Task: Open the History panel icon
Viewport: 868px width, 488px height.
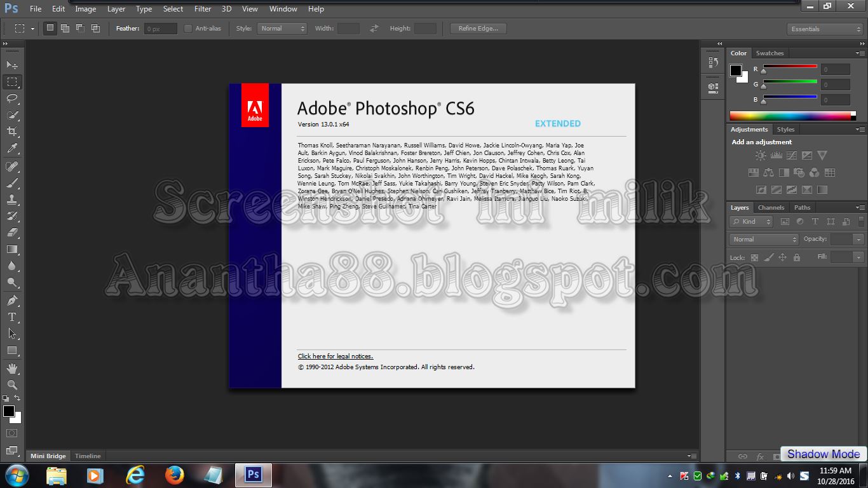Action: tap(713, 62)
